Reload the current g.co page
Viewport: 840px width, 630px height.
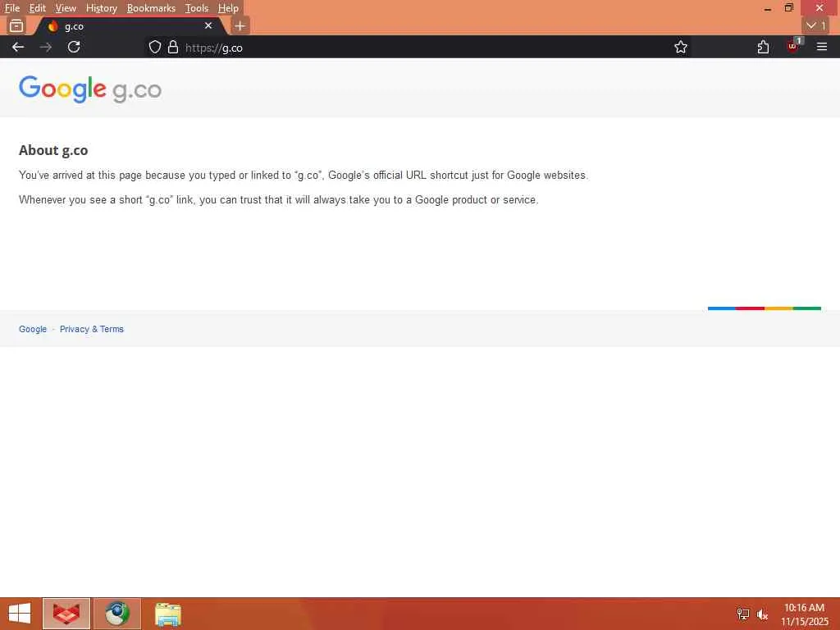click(x=74, y=47)
